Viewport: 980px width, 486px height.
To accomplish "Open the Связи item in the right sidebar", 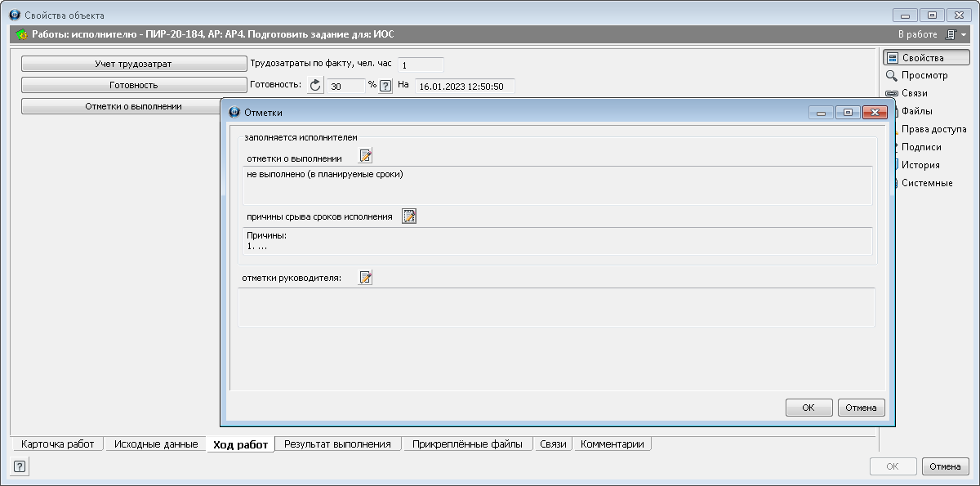I will coord(914,93).
